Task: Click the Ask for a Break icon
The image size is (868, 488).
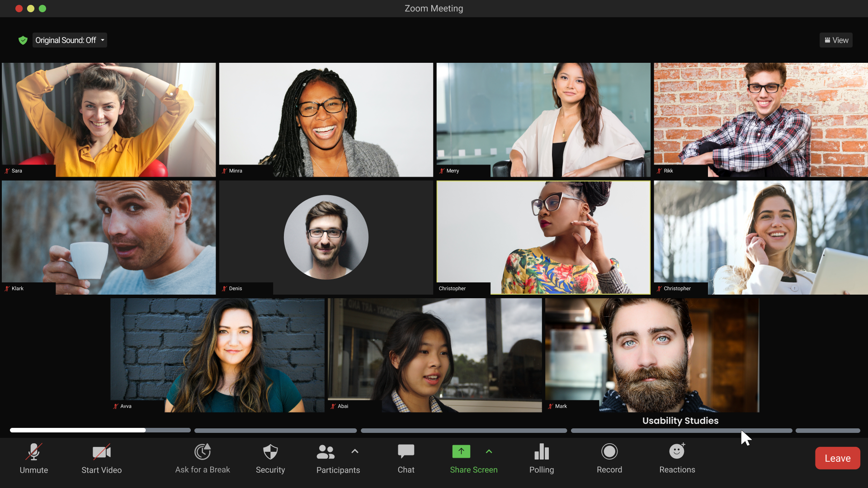Action: [203, 452]
